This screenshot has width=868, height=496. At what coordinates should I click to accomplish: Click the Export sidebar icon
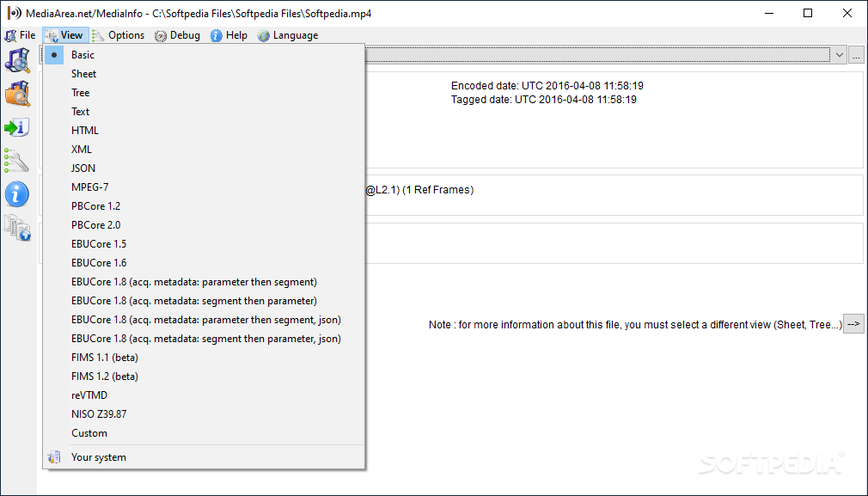pos(17,128)
